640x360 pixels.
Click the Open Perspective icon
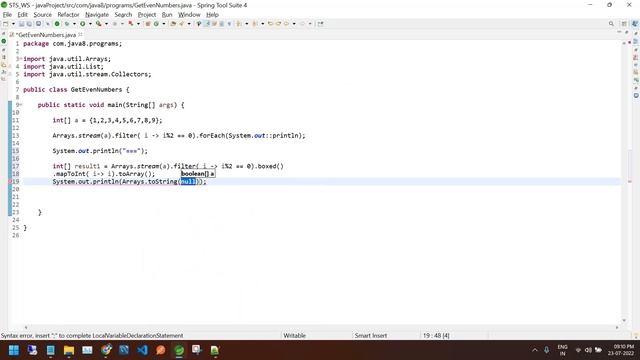tap(624, 24)
